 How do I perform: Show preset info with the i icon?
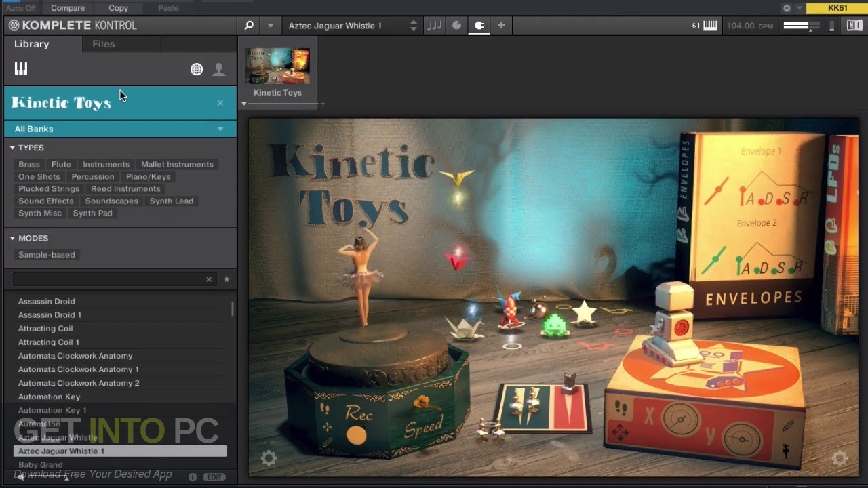[x=193, y=477]
